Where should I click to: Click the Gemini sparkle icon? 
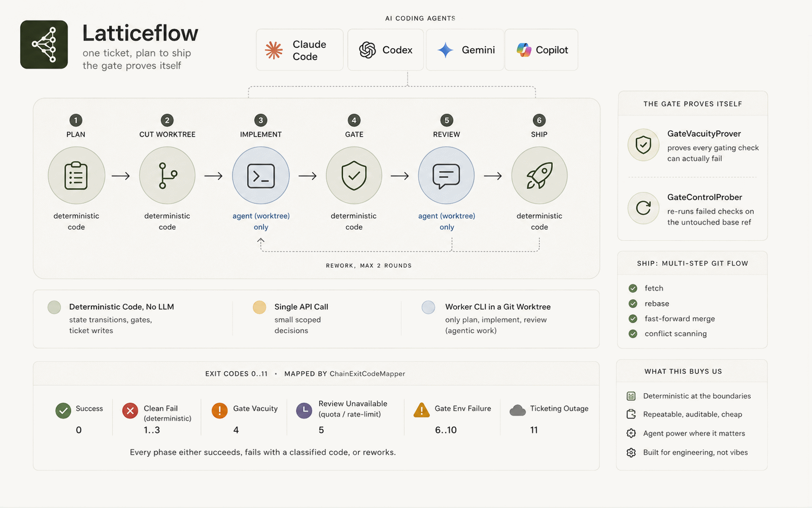445,50
